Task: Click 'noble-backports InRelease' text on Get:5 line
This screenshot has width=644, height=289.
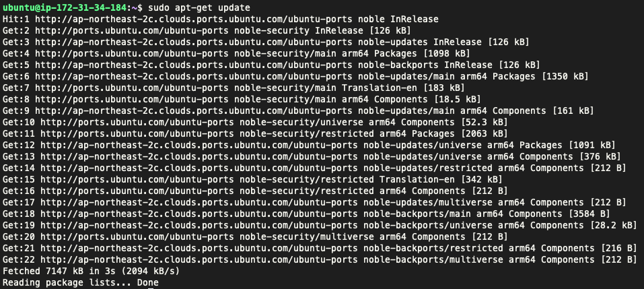Action: 425,65
